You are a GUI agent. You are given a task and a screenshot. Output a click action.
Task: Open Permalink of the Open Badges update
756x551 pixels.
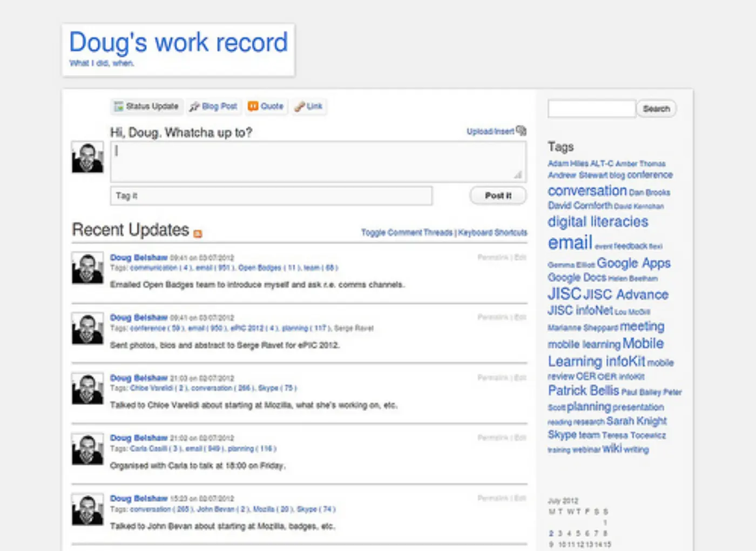tap(493, 258)
